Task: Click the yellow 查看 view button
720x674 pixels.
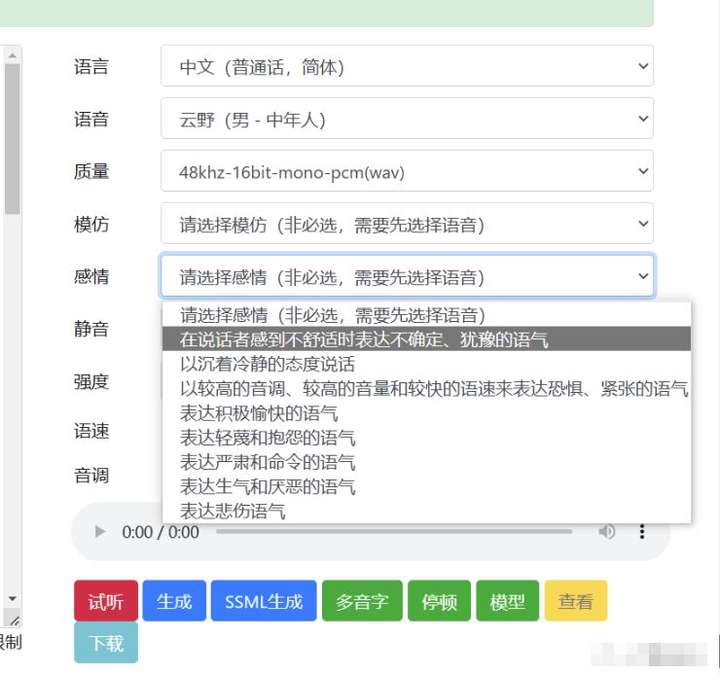Action: click(x=576, y=601)
